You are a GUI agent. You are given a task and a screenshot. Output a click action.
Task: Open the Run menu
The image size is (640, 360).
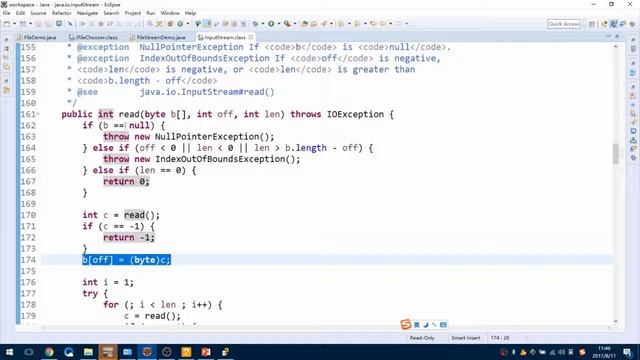[x=151, y=13]
